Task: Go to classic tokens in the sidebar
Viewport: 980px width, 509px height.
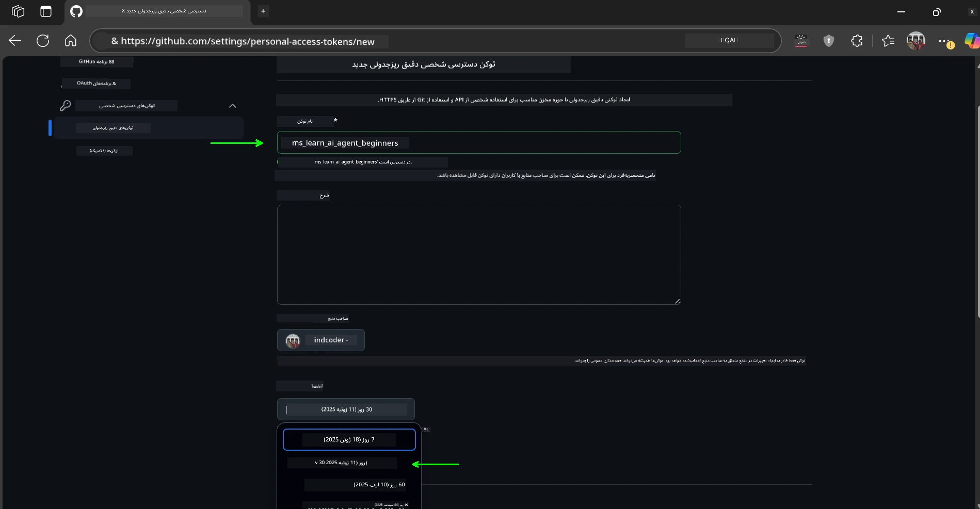Action: click(104, 151)
